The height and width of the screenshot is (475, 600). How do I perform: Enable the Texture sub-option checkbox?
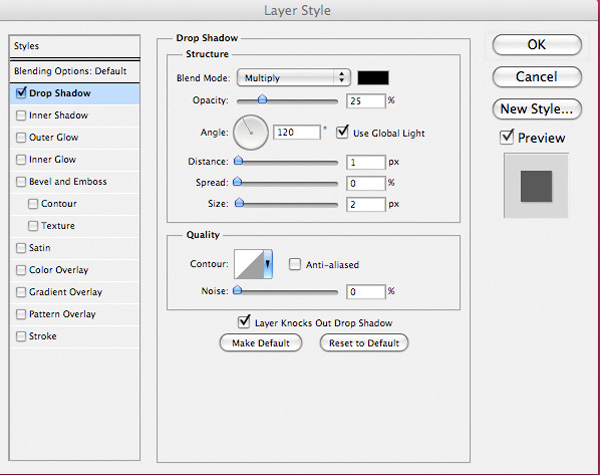pos(33,226)
